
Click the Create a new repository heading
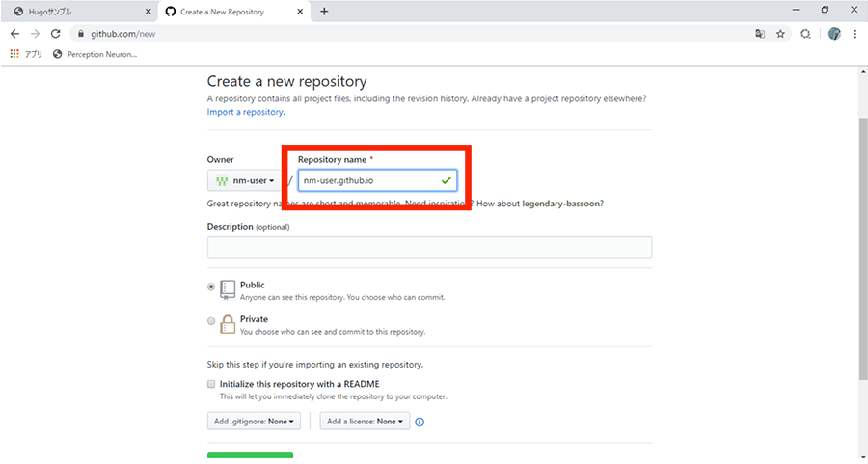[286, 81]
